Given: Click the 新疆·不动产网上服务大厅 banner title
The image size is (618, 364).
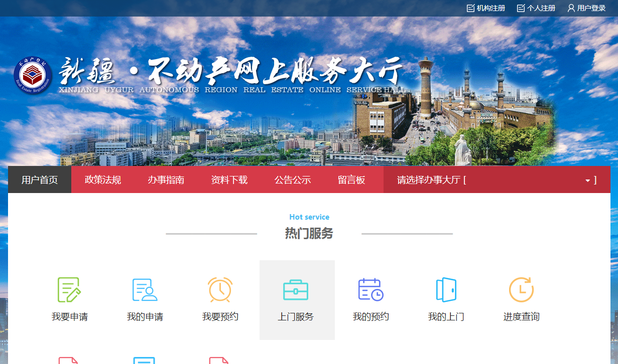Looking at the screenshot, I should 231,72.
